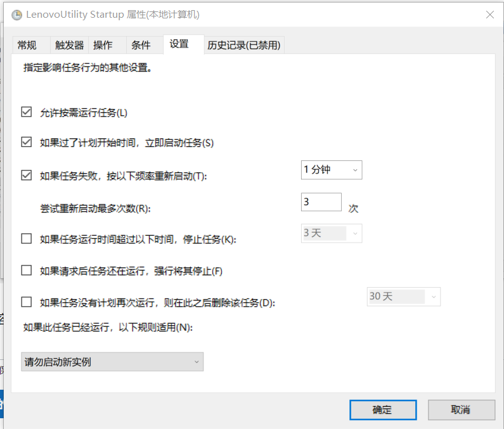Image resolution: width=504 pixels, height=429 pixels.
Task: Switch to the 常规 tab
Action: tap(30, 45)
